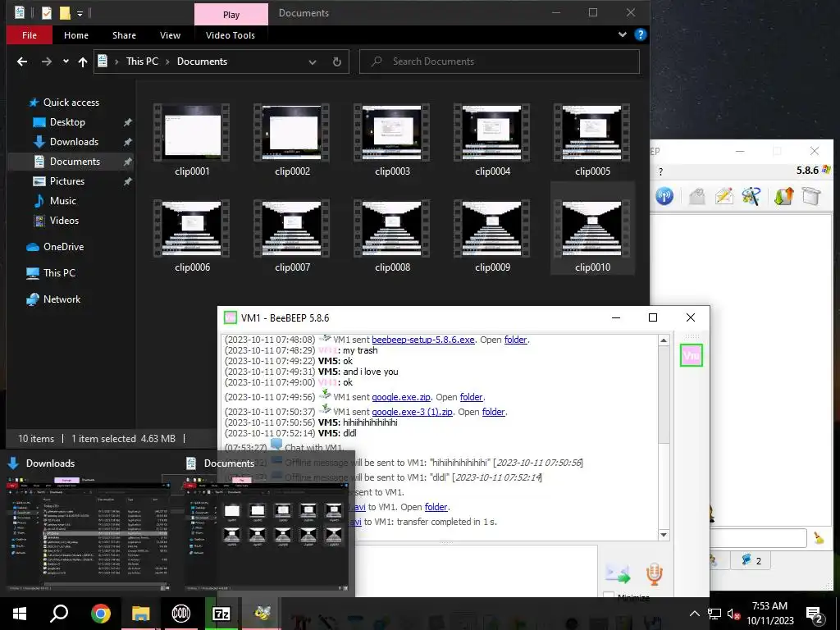Click properties icon in quick access toolbar
The height and width of the screenshot is (630, 840).
coord(47,12)
